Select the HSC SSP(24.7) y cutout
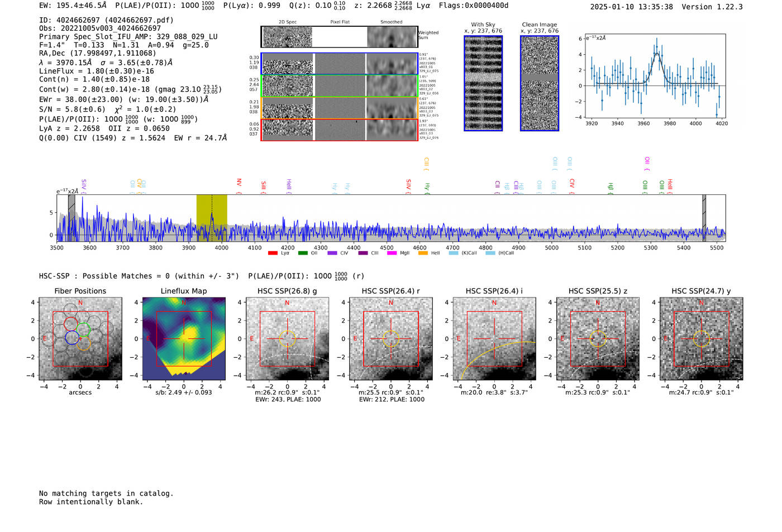The height and width of the screenshot is (532, 782). (702, 338)
